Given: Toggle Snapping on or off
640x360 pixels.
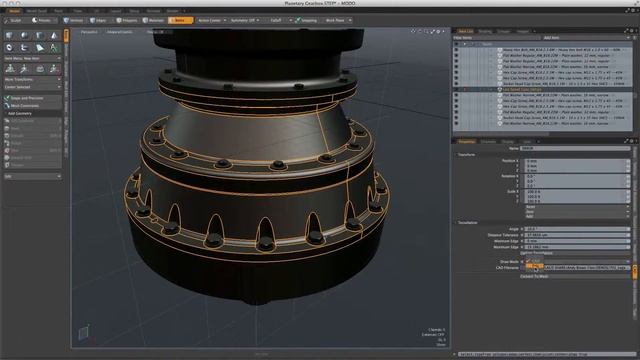Looking at the screenshot, I should (306, 20).
